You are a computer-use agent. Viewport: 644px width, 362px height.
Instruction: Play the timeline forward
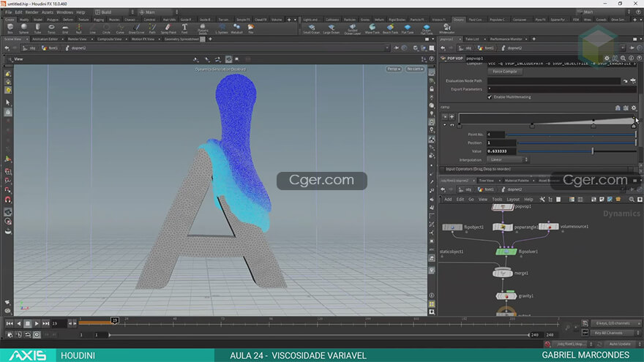tap(37, 323)
